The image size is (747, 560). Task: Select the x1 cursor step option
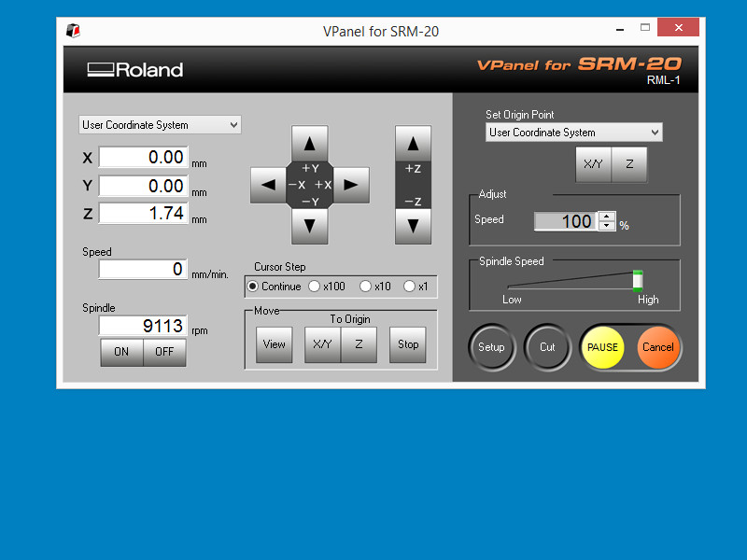click(416, 287)
